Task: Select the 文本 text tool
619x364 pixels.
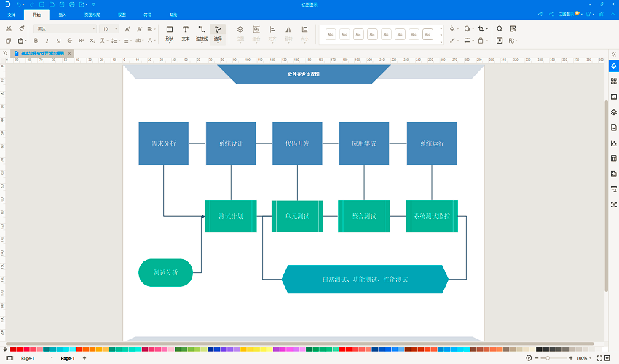Action: click(x=185, y=33)
